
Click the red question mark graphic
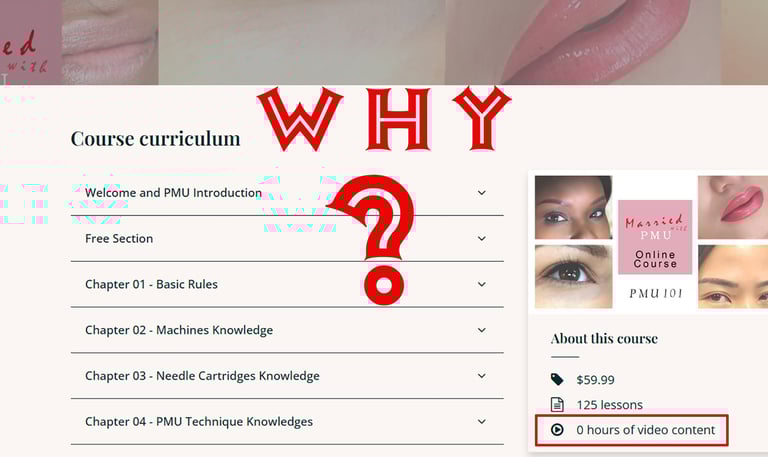(377, 240)
